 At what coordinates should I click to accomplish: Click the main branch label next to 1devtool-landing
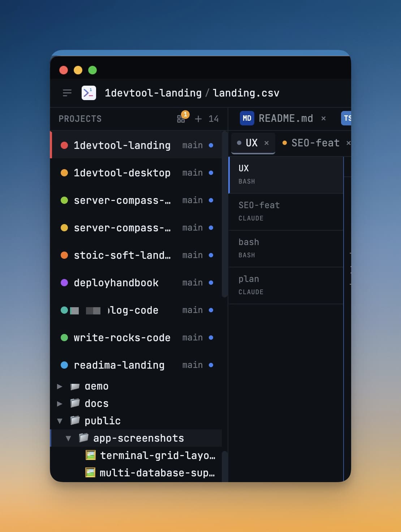tap(192, 145)
